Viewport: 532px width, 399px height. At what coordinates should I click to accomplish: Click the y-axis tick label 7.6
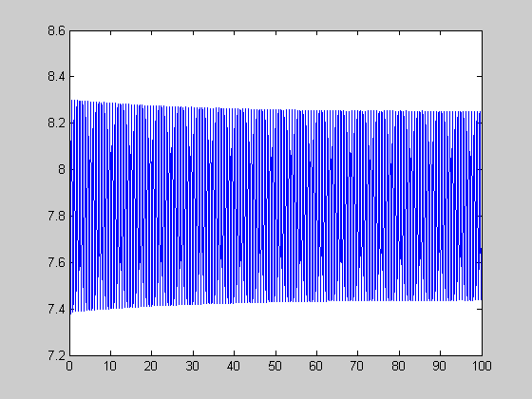point(56,262)
